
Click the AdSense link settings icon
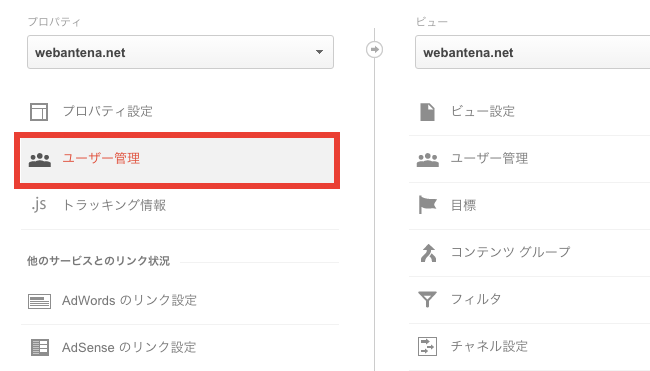(x=40, y=347)
